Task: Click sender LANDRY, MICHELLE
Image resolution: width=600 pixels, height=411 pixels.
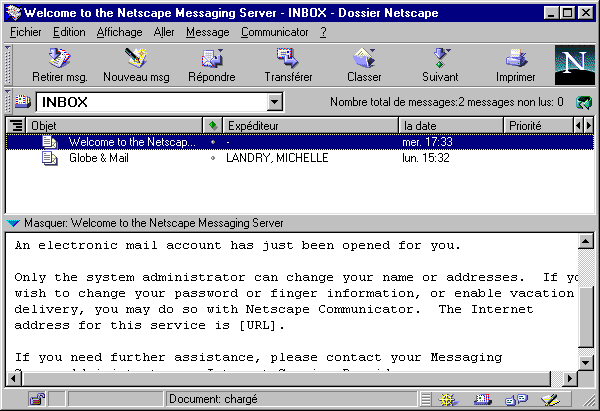Action: click(277, 158)
